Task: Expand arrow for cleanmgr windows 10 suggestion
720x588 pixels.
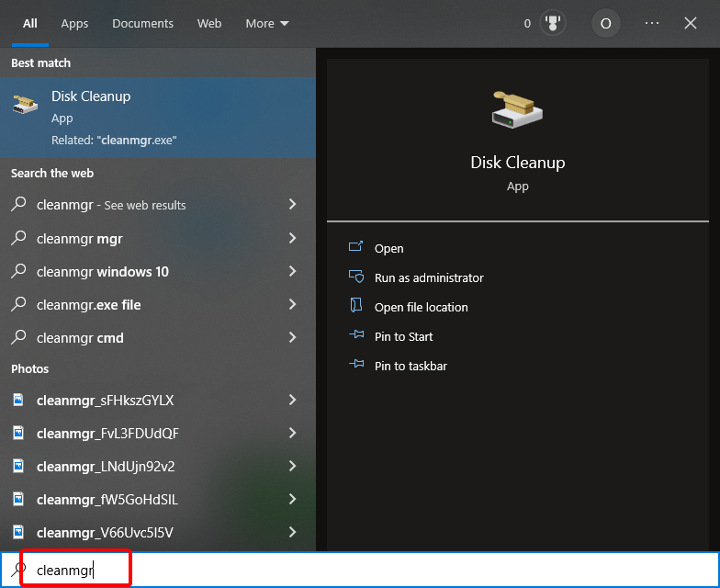Action: [x=292, y=272]
